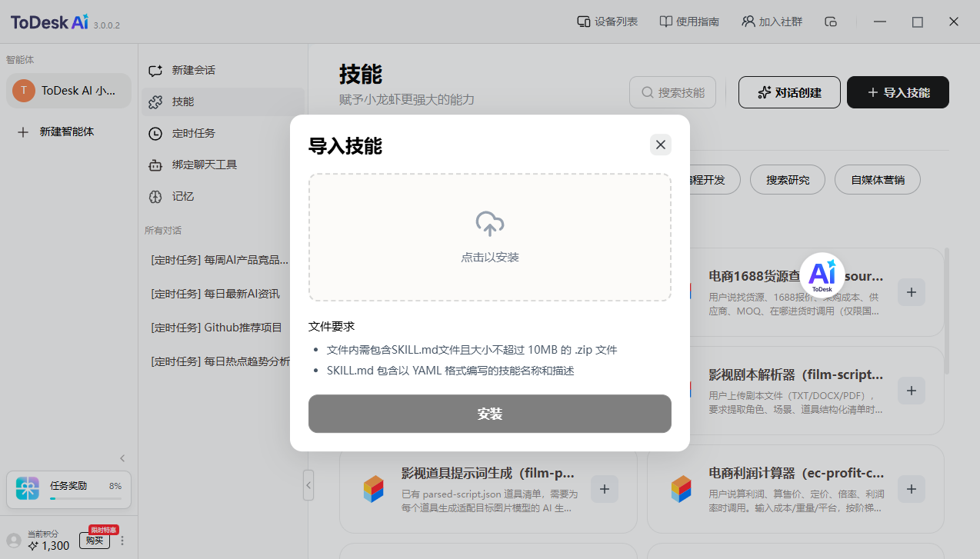The width and height of the screenshot is (980, 559).
Task: Click the 绑定聊天工具 robot icon
Action: pyautogui.click(x=155, y=165)
